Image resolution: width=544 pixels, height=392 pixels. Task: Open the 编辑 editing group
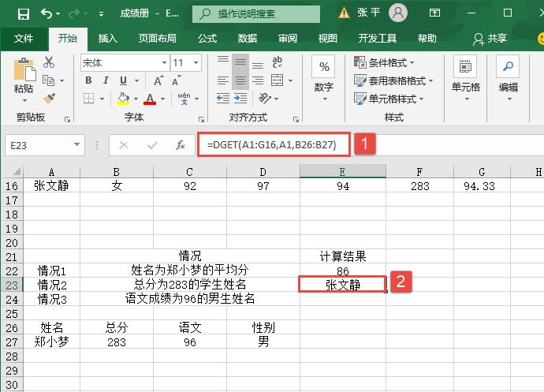tap(509, 79)
